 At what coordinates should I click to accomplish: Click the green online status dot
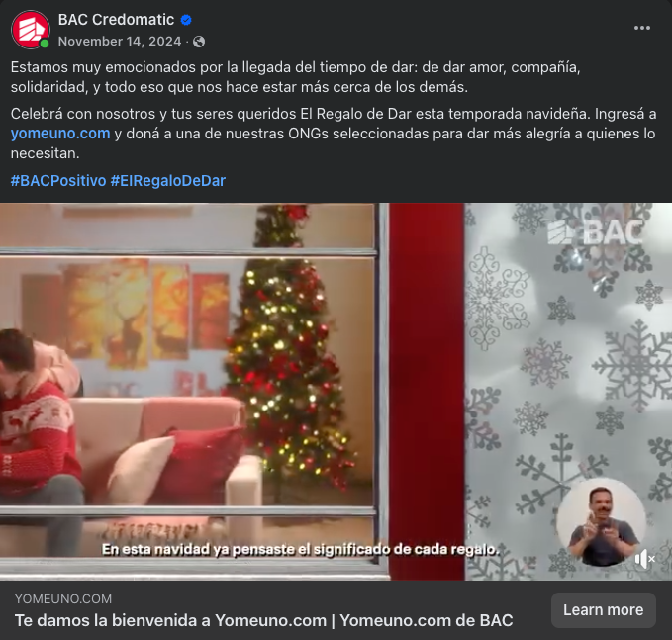click(45, 44)
